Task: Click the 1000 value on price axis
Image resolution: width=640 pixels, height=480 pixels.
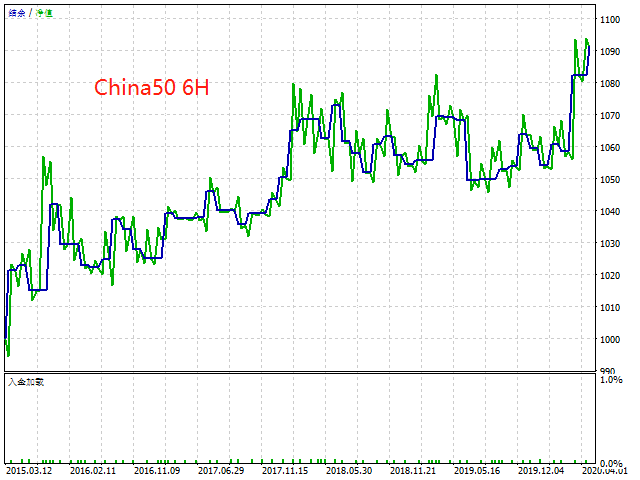Action: pos(610,340)
